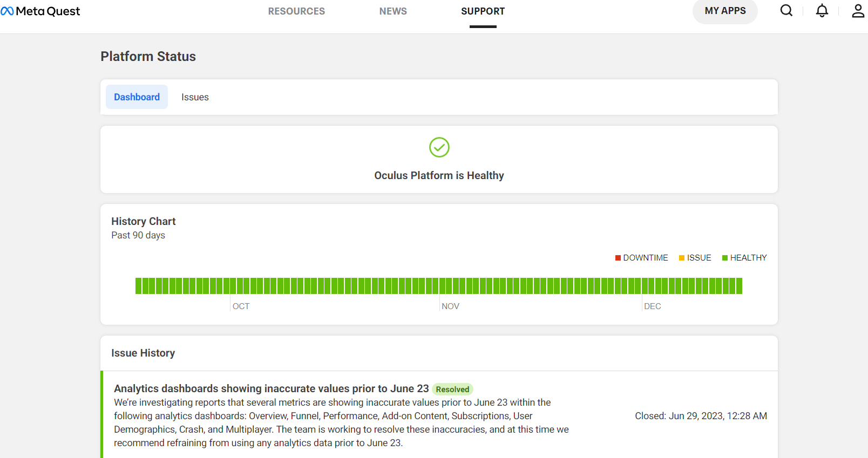
Task: Click the DEC month marker
Action: [x=652, y=306]
